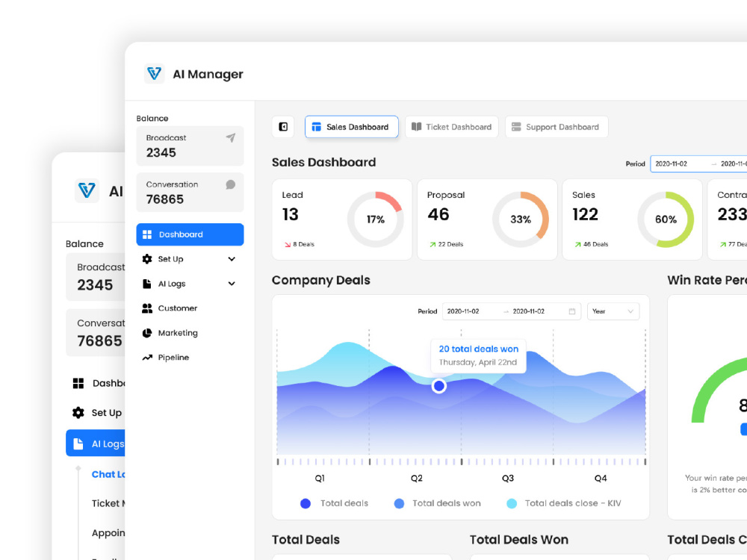Open the Proposal summary card

point(487,220)
